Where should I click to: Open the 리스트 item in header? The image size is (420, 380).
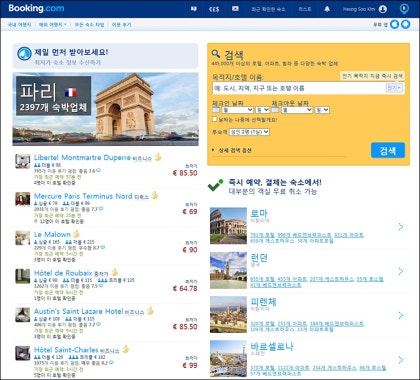click(305, 9)
